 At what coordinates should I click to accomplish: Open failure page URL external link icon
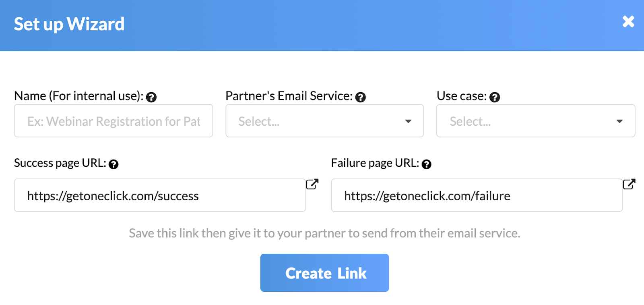[629, 184]
